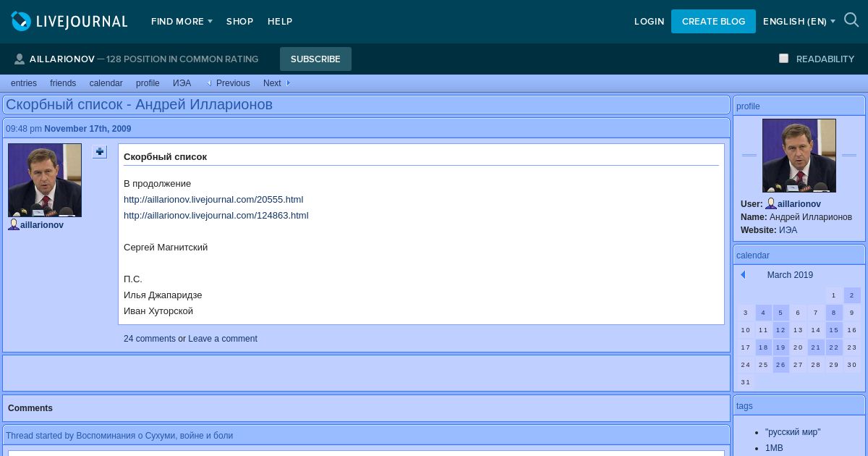The height and width of the screenshot is (456, 868).
Task: Click the November 17th, 2009 date link
Action: [x=88, y=129]
